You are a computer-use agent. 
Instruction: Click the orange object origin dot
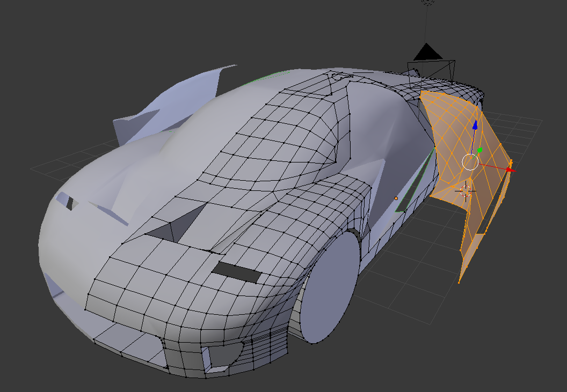point(396,198)
